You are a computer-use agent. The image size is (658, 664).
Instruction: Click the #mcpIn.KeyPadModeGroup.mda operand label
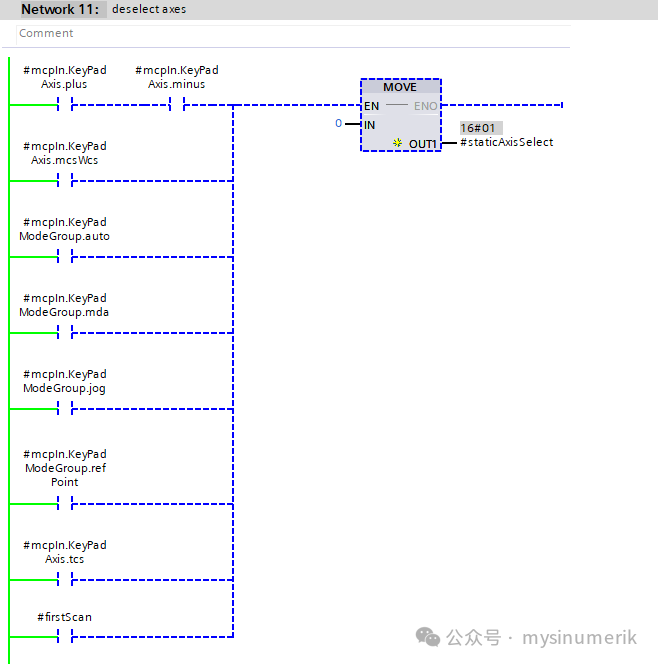click(64, 305)
